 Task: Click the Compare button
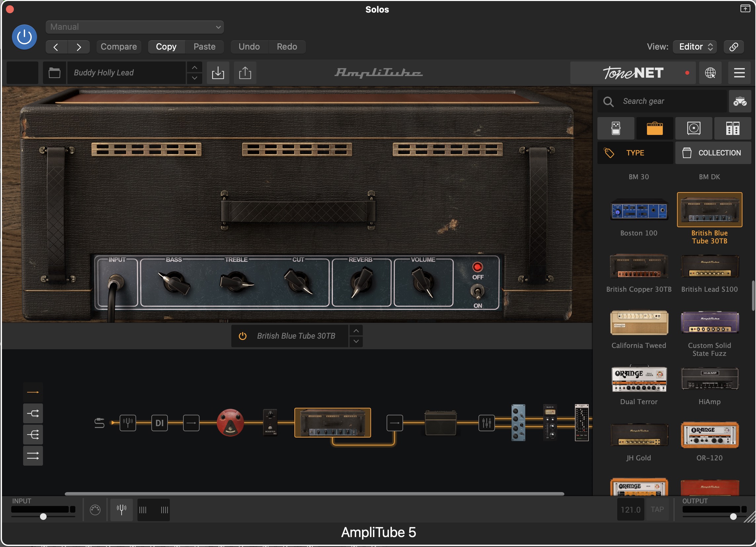pyautogui.click(x=119, y=47)
